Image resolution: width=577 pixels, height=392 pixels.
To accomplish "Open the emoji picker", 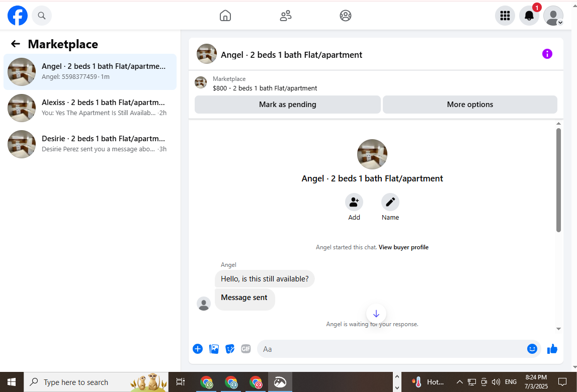I will click(532, 349).
